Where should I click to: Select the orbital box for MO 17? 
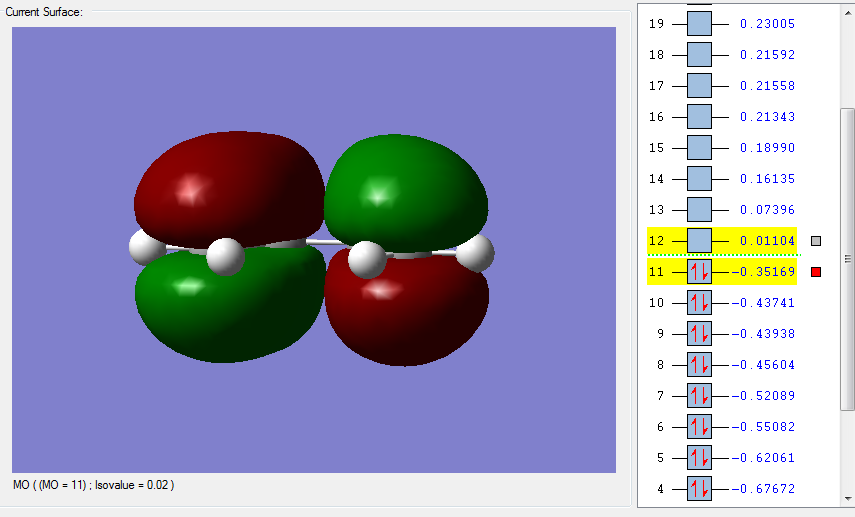point(699,86)
